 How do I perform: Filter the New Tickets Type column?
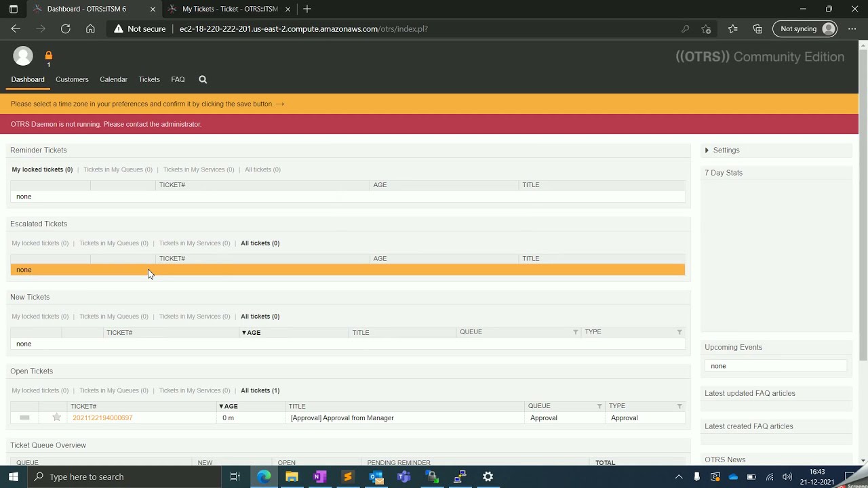[679, 332]
